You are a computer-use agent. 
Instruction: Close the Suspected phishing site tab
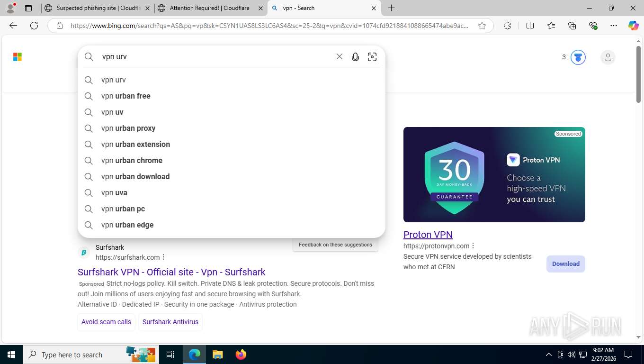tap(147, 8)
